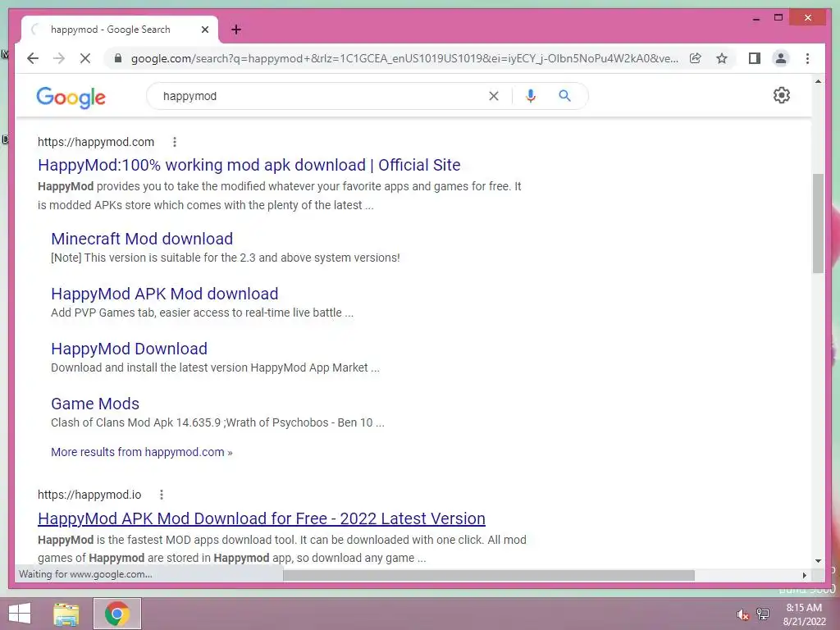Click the muted volume tray icon
This screenshot has height=630, width=840.
(x=742, y=614)
